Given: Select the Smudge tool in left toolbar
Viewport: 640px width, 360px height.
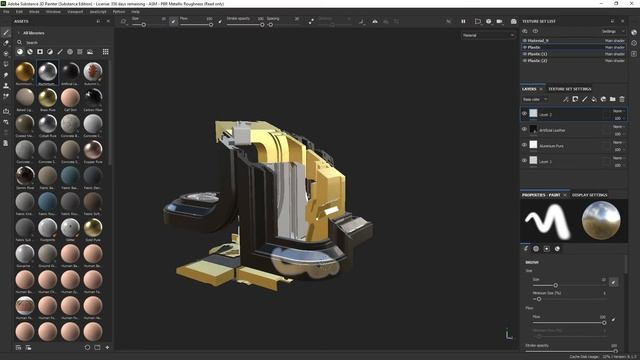Looking at the screenshot, I should 6,75.
